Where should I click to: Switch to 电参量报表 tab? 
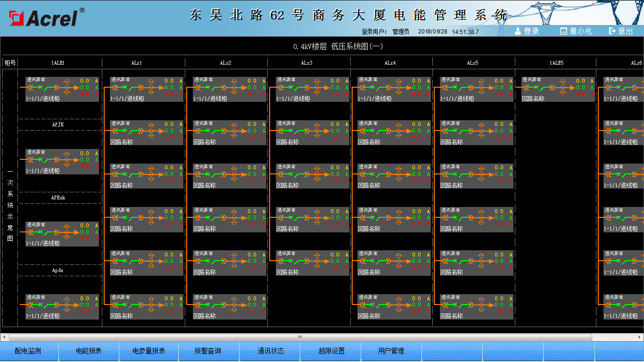tap(149, 351)
